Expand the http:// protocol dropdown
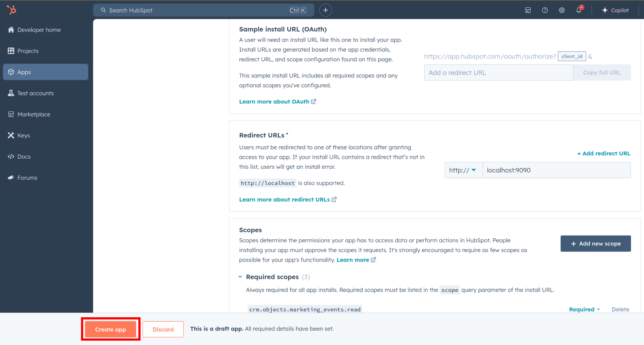The image size is (644, 345). pos(462,170)
